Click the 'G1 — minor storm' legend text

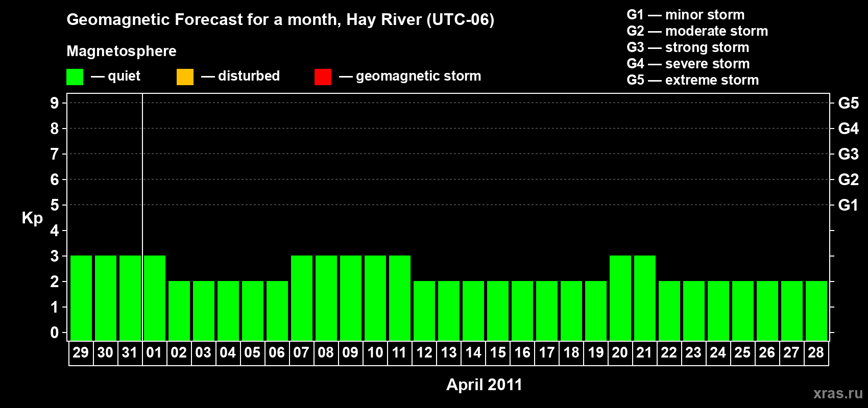686,15
